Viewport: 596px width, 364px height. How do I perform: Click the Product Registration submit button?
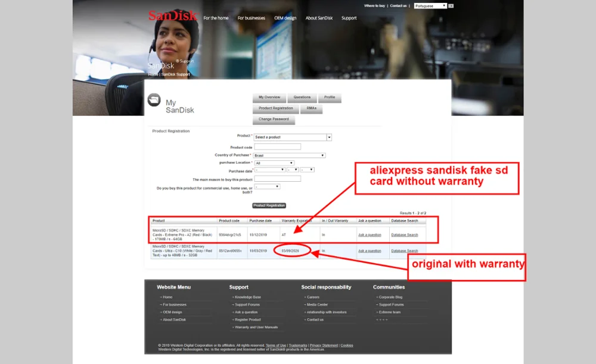point(269,206)
